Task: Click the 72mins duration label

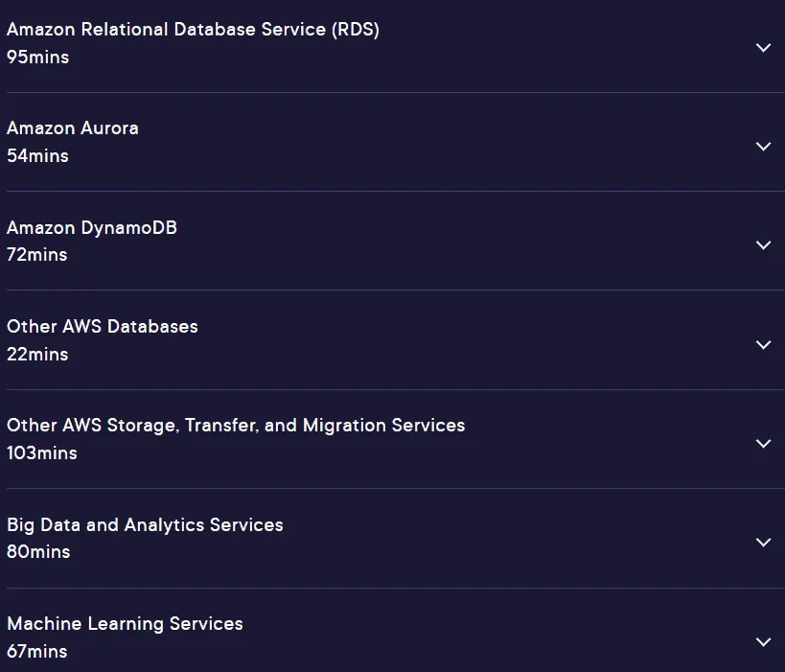Action: click(x=37, y=255)
